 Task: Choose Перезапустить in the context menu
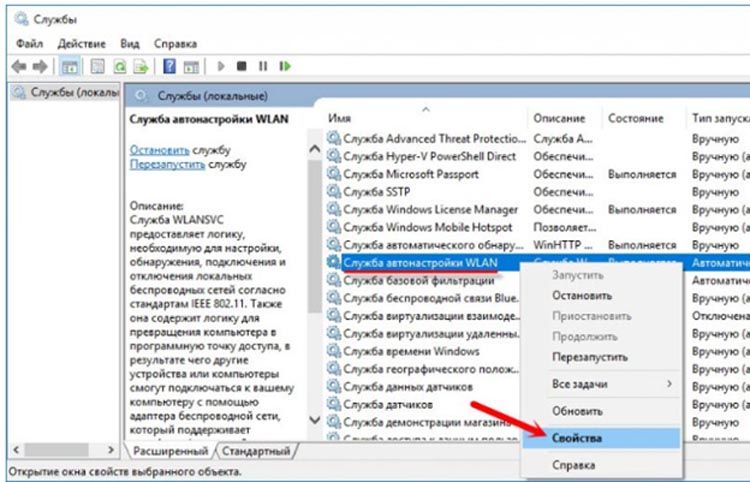coord(590,357)
